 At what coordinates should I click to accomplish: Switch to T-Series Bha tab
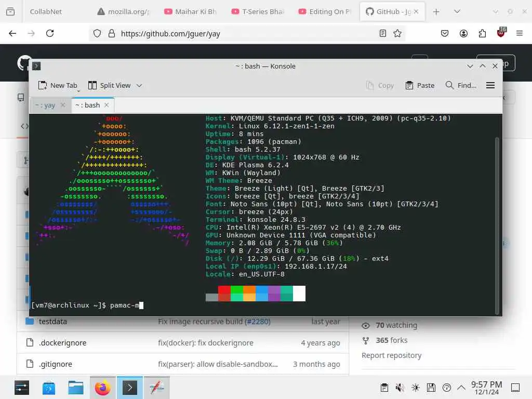(x=258, y=11)
